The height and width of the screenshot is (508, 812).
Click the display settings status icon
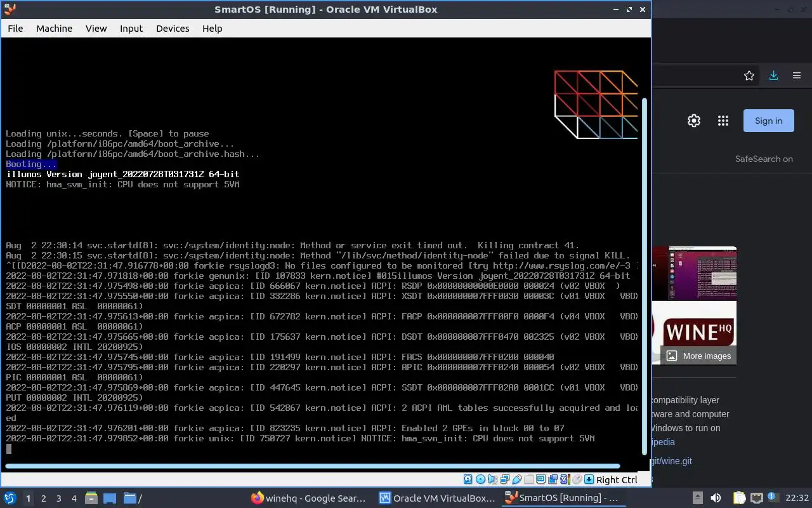[x=540, y=479]
